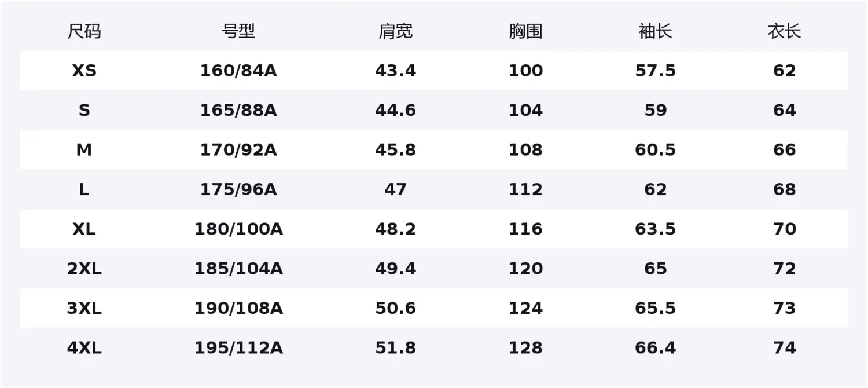Click the 袖长 column header
Image resolution: width=868 pixels, height=388 pixels.
tap(655, 31)
